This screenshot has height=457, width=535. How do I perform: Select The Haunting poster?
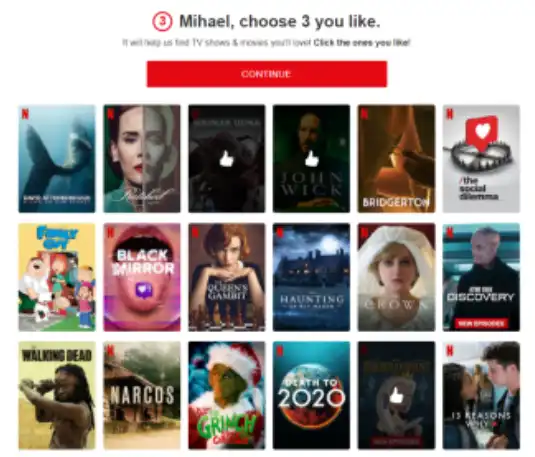[311, 277]
